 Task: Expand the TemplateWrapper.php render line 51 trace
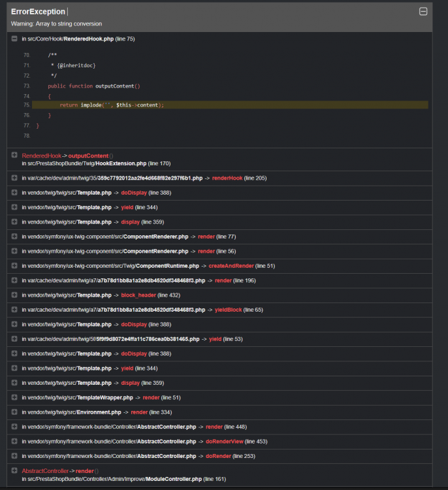coord(14,397)
